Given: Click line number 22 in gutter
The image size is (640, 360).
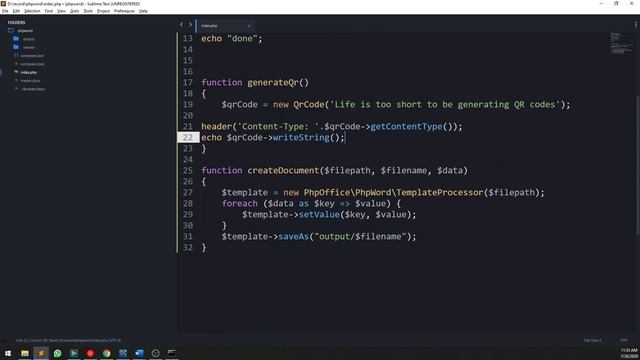Looking at the screenshot, I should (x=187, y=138).
